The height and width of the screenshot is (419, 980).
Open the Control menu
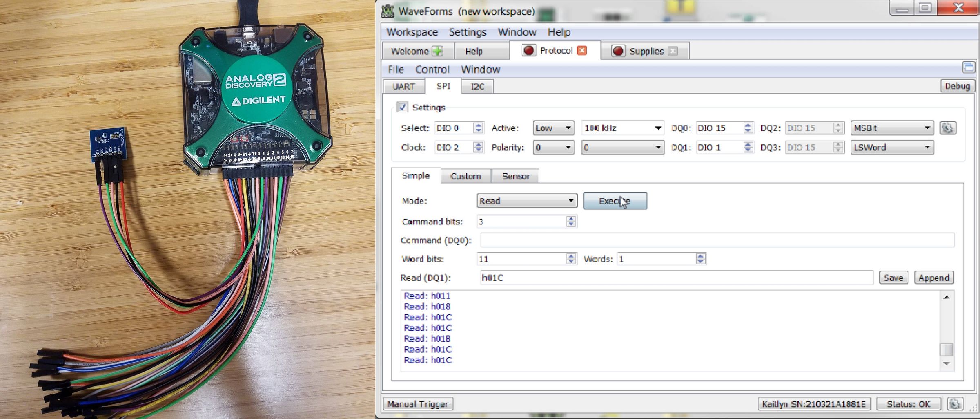tap(432, 69)
